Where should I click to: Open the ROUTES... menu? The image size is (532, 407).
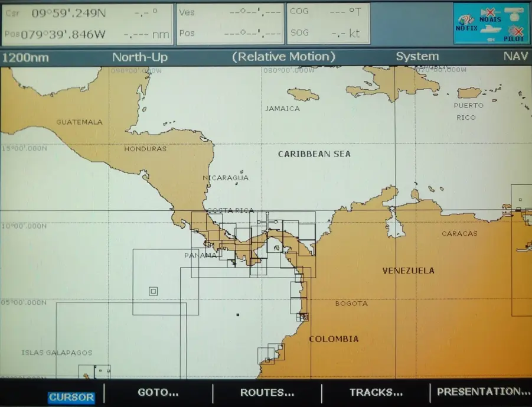pyautogui.click(x=266, y=392)
